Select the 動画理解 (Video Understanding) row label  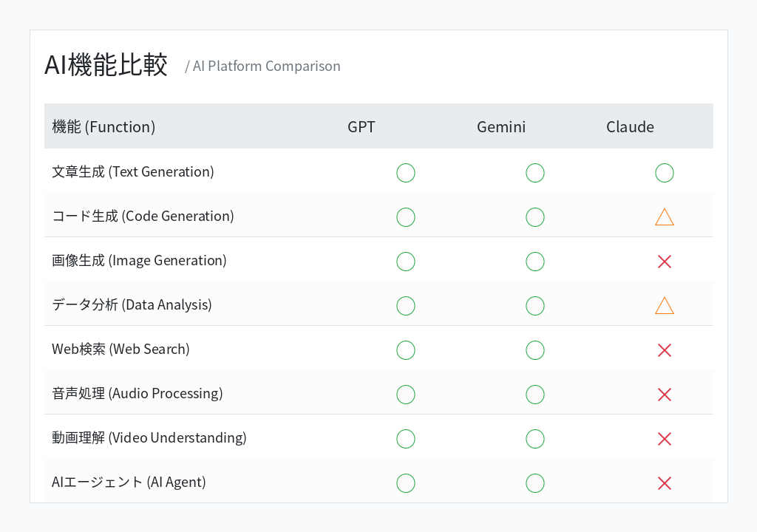(149, 438)
